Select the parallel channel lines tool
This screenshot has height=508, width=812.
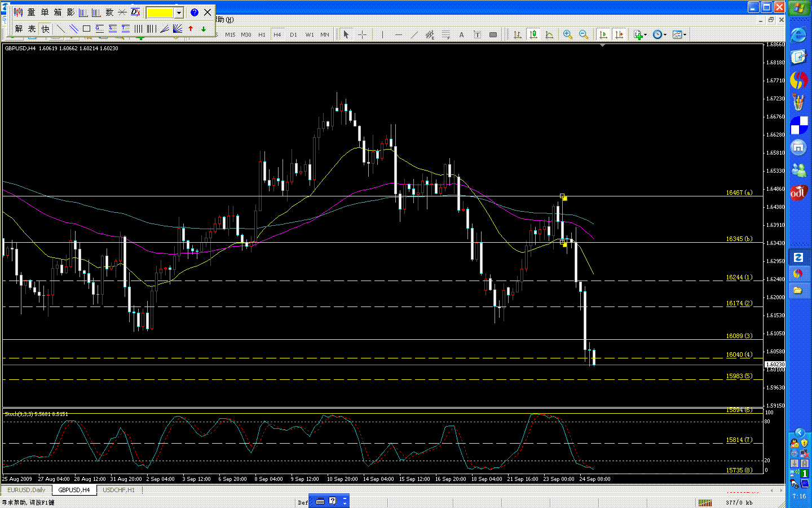click(x=74, y=28)
